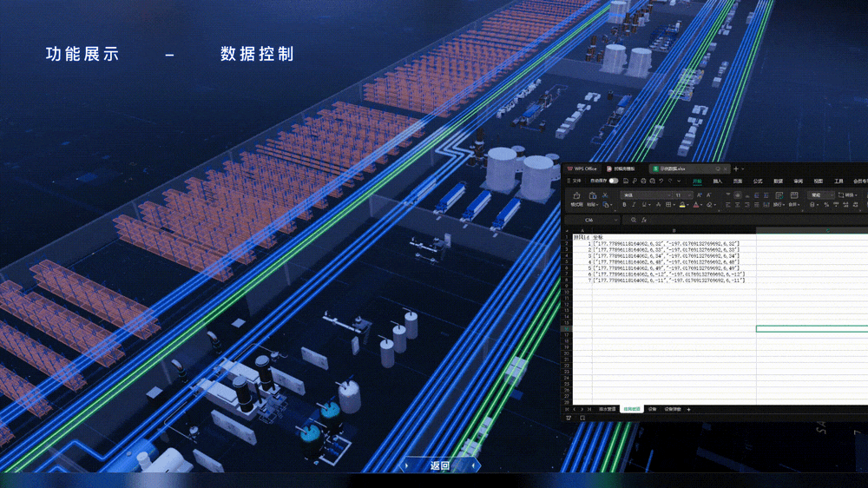Click the fx insert function icon
This screenshot has width=868, height=488.
point(644,220)
